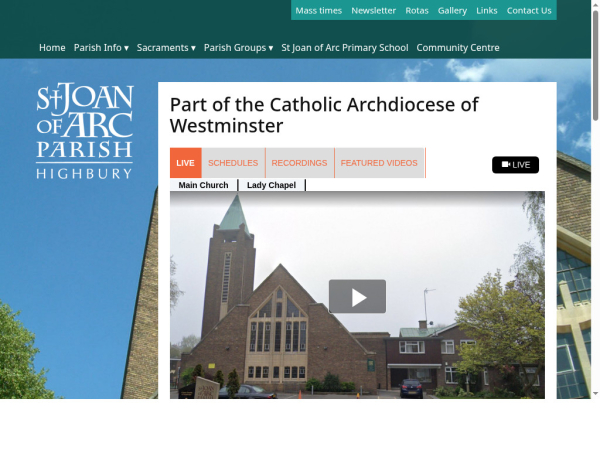Open the Gallery page
The width and height of the screenshot is (600, 450).
click(x=452, y=11)
